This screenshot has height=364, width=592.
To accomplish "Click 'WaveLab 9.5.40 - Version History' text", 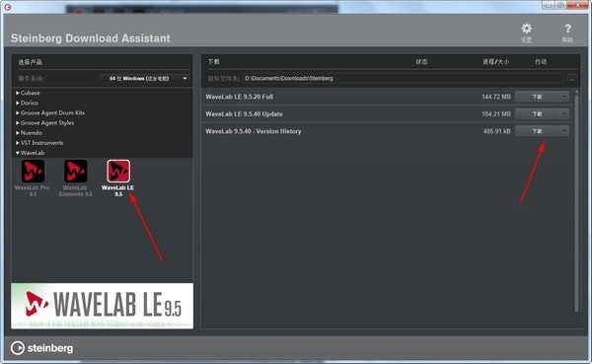I will pyautogui.click(x=253, y=131).
